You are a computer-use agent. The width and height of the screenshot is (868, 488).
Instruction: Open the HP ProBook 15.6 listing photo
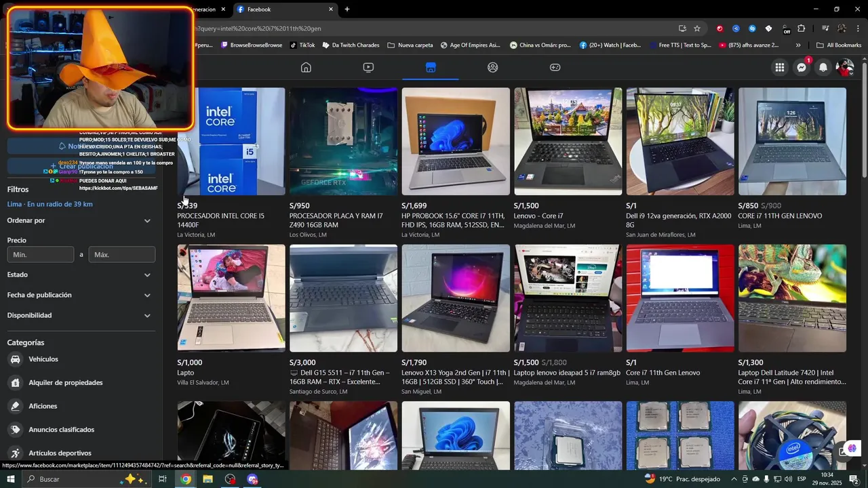[456, 142]
